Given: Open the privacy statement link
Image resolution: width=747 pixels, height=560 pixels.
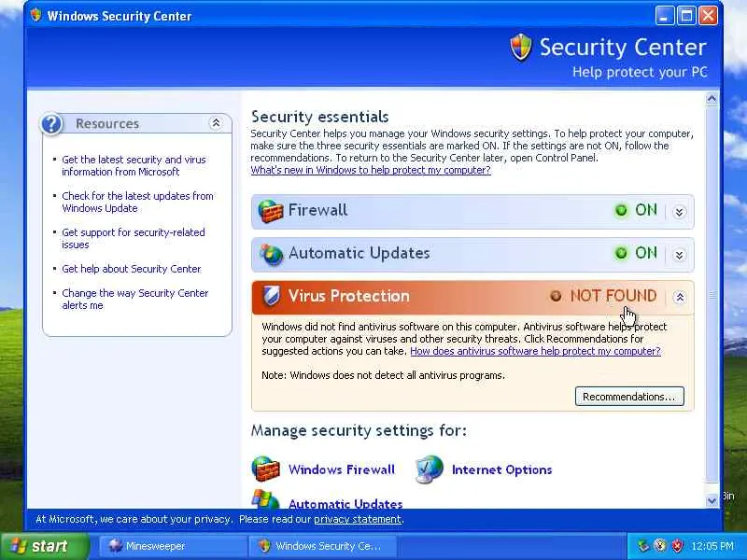Looking at the screenshot, I should pyautogui.click(x=358, y=519).
